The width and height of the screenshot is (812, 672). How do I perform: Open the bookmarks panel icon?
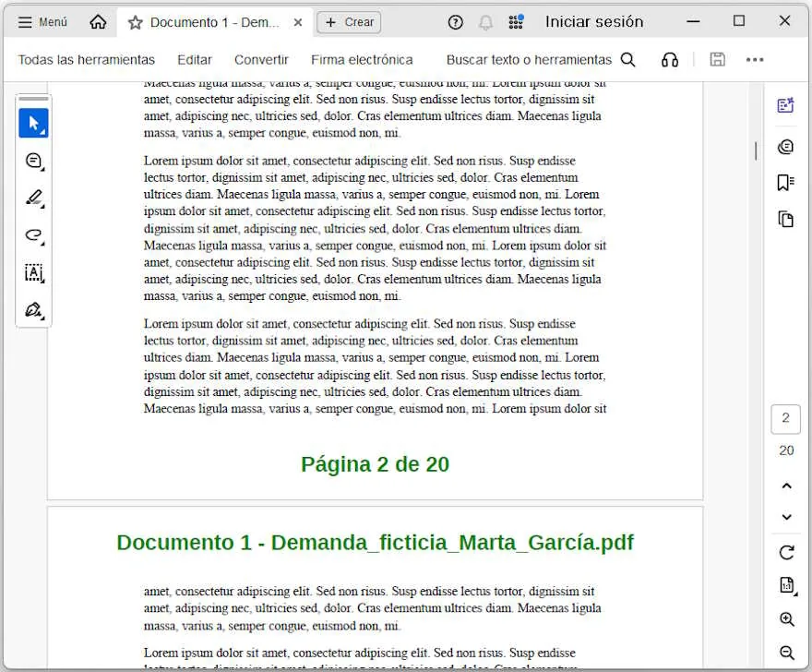(x=785, y=183)
